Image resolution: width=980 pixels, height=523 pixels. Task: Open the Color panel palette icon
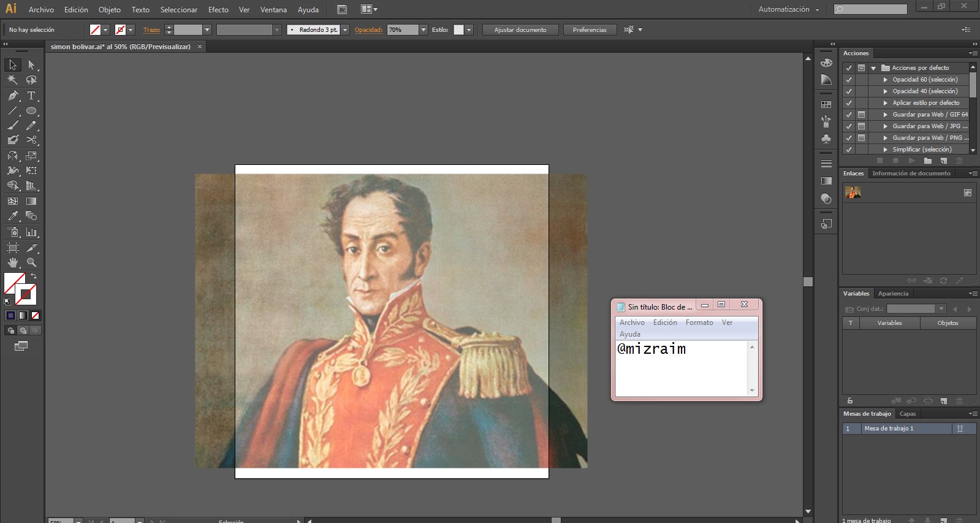click(826, 63)
